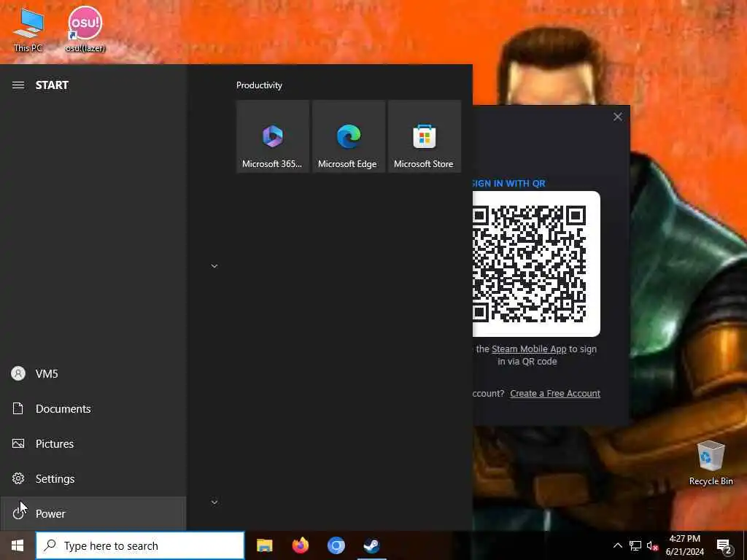Screen dimensions: 747x560
Task: Open Settings from the Start menu
Action: [x=93, y=478]
